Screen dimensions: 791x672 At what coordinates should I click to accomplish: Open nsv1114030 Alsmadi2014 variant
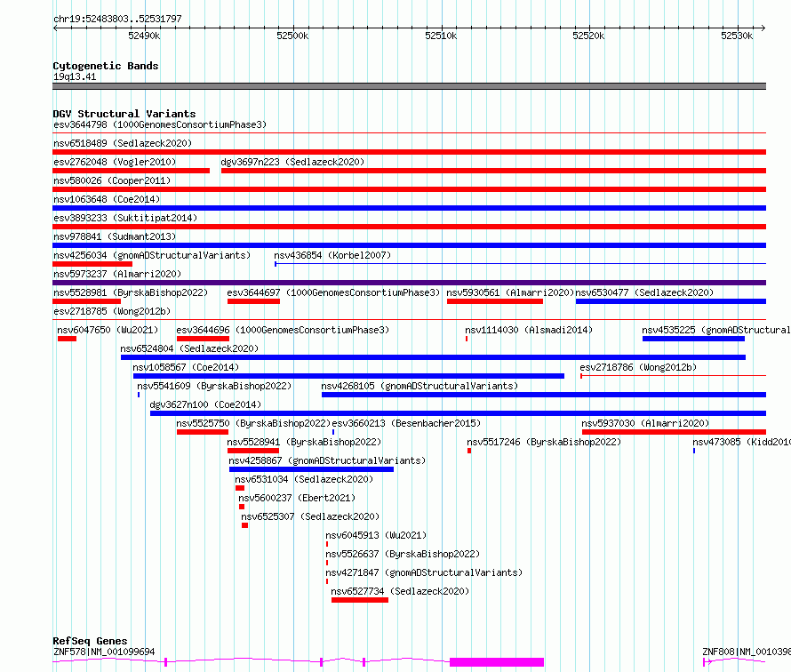[467, 339]
